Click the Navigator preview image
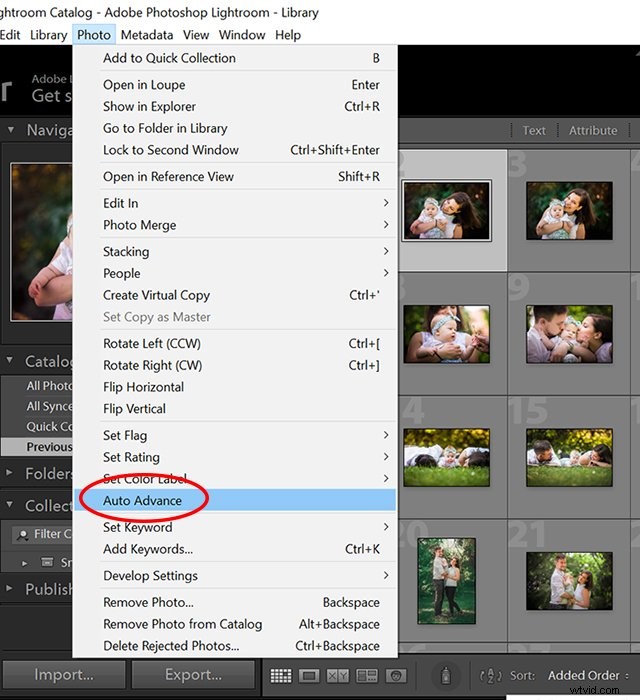640x700 pixels. pos(42,242)
